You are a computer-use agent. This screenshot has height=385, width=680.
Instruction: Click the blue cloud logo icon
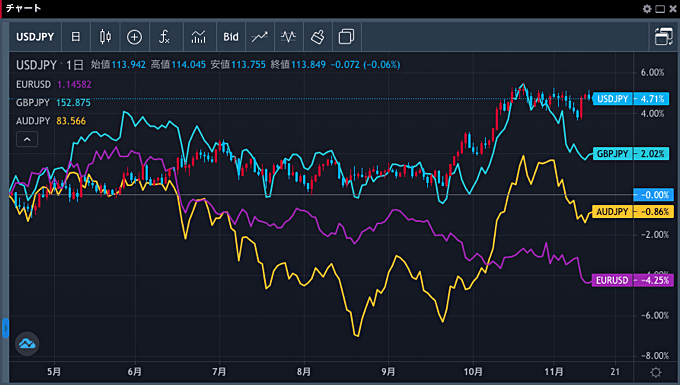point(27,344)
